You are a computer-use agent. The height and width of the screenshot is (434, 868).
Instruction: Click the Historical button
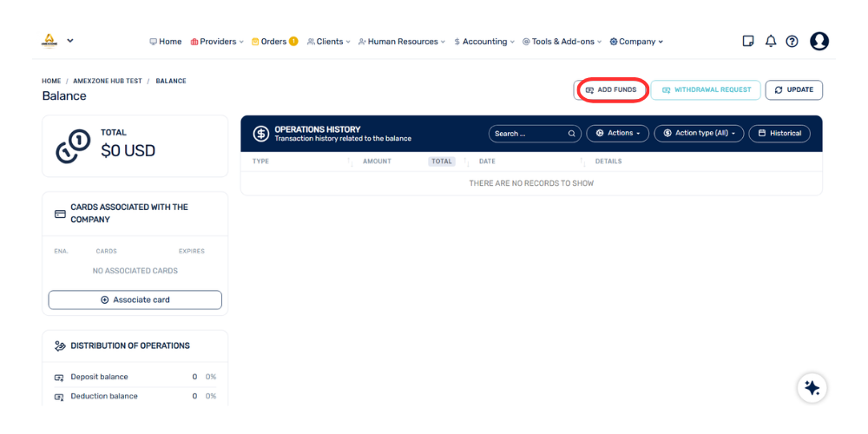pyautogui.click(x=779, y=134)
